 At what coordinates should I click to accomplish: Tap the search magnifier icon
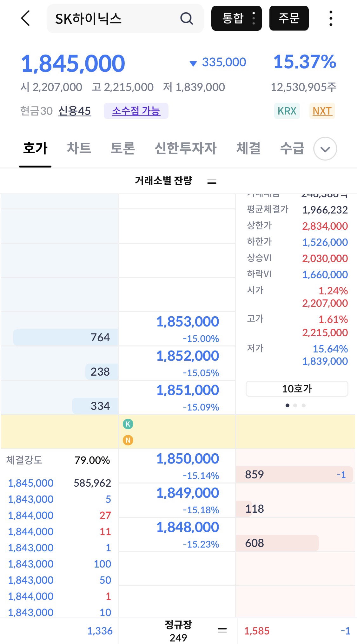point(186,18)
